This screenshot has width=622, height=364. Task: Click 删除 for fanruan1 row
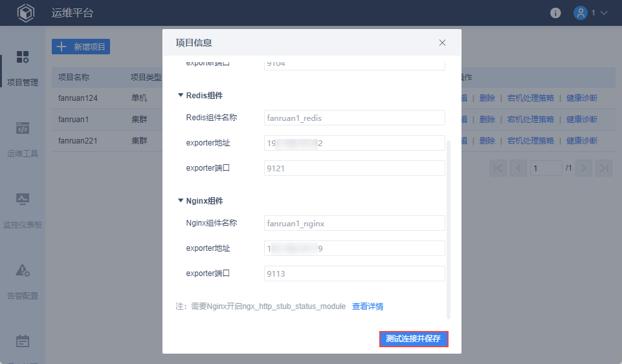[x=487, y=120]
